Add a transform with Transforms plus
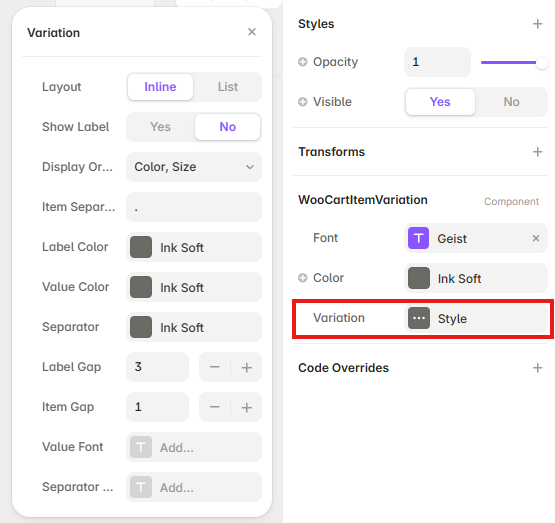Viewport: 555px width, 523px height. coord(537,152)
